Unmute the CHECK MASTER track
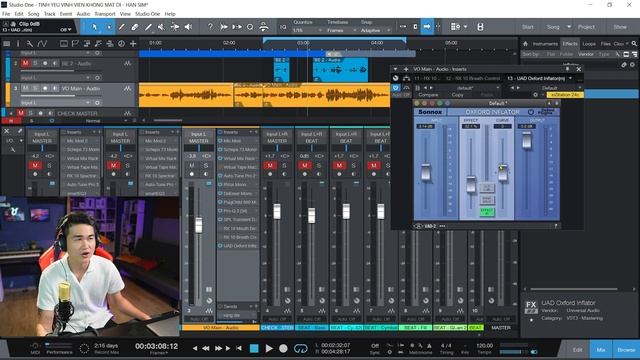The width and height of the screenshot is (640, 360). coord(20,113)
